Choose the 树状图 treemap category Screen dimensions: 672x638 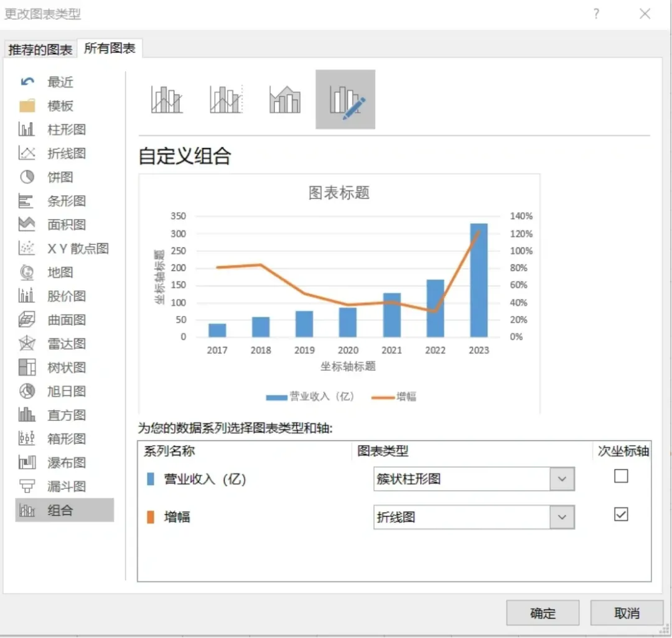point(64,368)
